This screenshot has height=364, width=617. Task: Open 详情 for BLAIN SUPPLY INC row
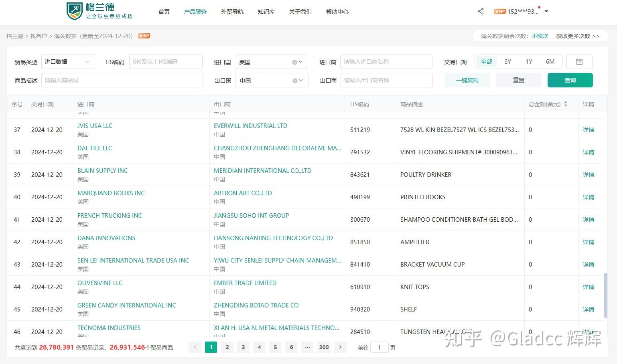tap(589, 175)
